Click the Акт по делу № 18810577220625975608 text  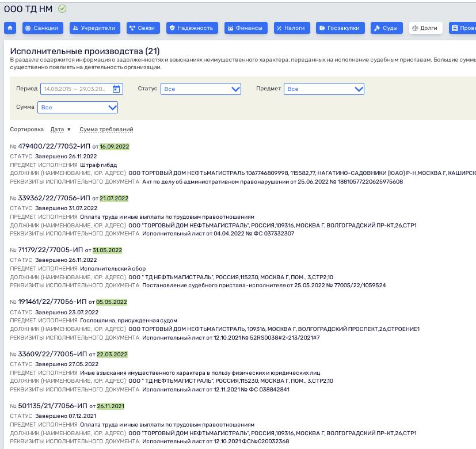(x=273, y=181)
